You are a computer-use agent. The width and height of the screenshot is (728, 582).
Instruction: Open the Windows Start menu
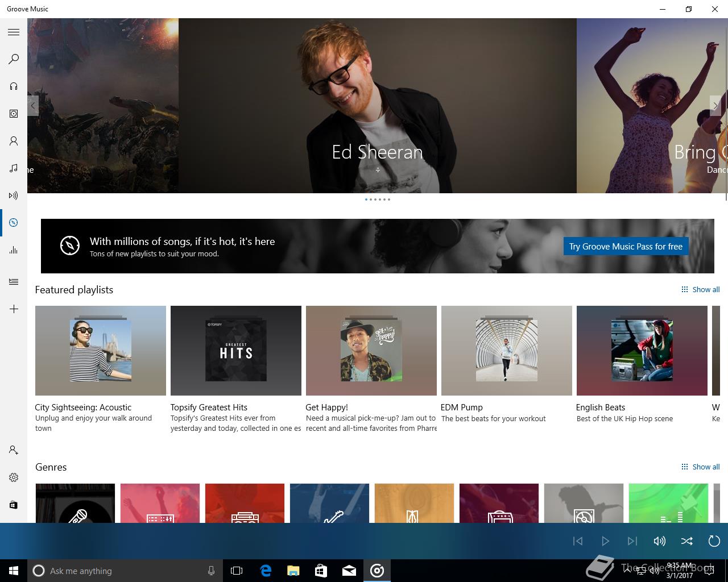14,571
